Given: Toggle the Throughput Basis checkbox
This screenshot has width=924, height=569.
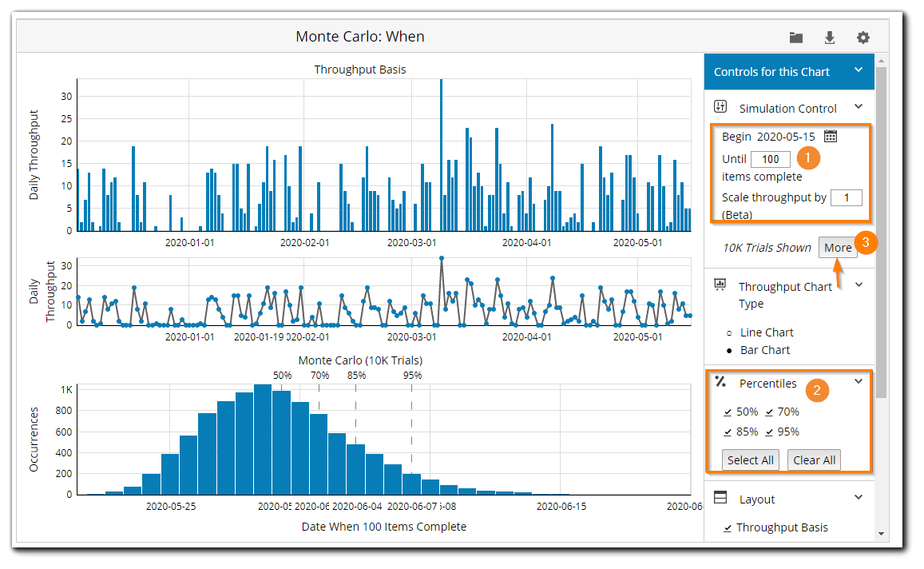Looking at the screenshot, I should tap(729, 527).
